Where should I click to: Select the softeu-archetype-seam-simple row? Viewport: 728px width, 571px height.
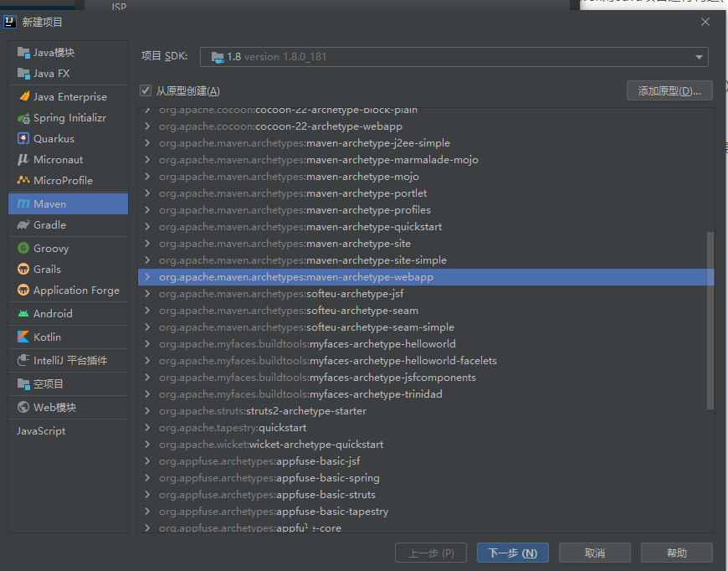(x=426, y=327)
